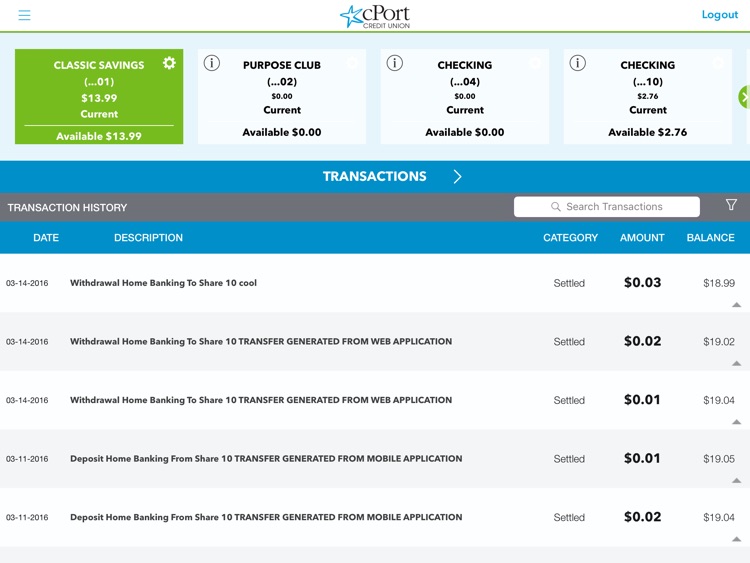Select the Checking (...10) account card

pyautogui.click(x=648, y=96)
